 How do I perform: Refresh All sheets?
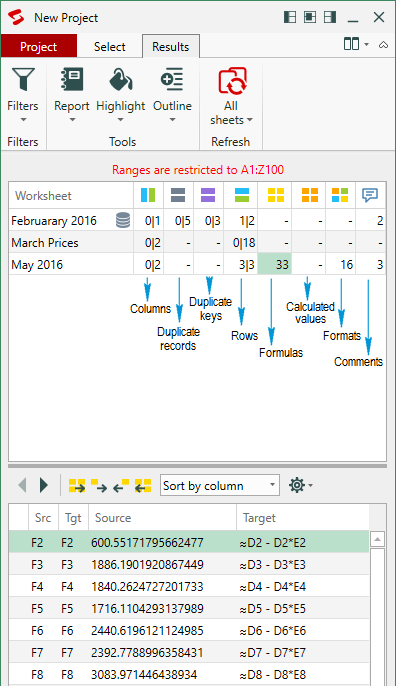click(x=231, y=96)
